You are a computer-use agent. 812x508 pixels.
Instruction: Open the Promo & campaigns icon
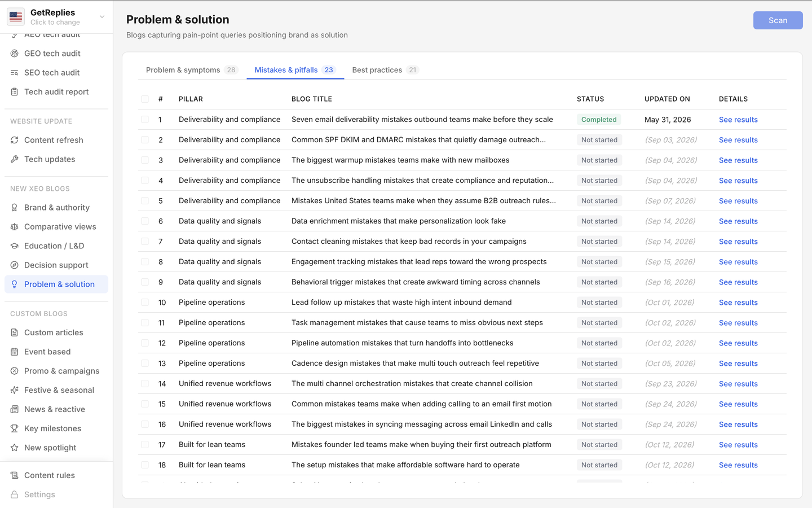[x=15, y=371]
